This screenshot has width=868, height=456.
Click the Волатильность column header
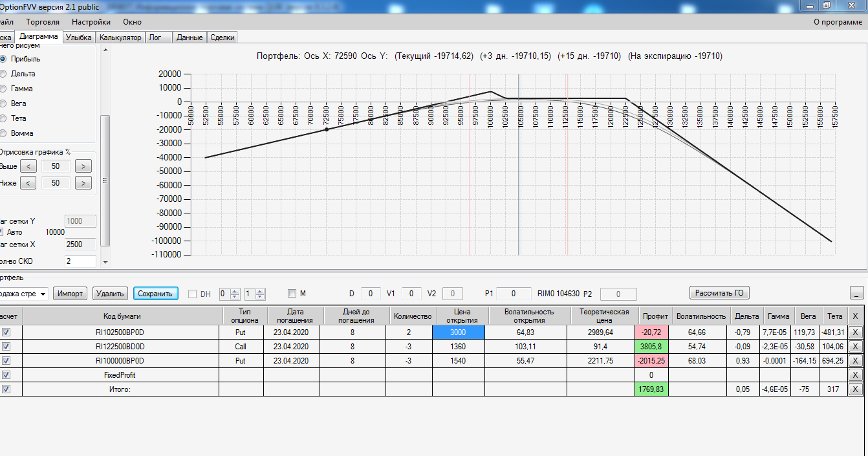[x=700, y=316]
